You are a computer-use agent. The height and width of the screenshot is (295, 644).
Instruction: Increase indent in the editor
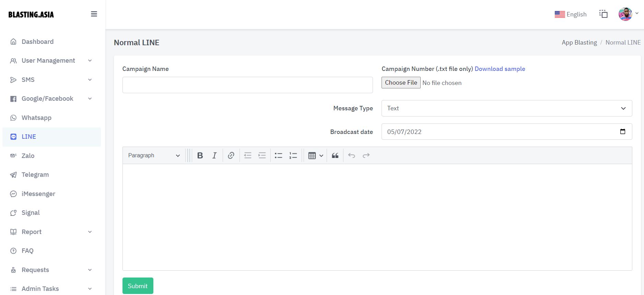point(262,156)
